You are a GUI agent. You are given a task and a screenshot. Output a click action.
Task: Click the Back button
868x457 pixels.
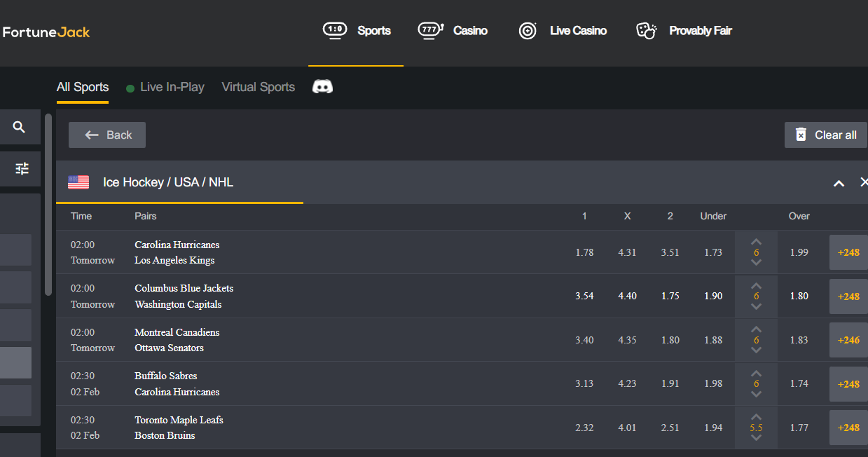coord(107,135)
